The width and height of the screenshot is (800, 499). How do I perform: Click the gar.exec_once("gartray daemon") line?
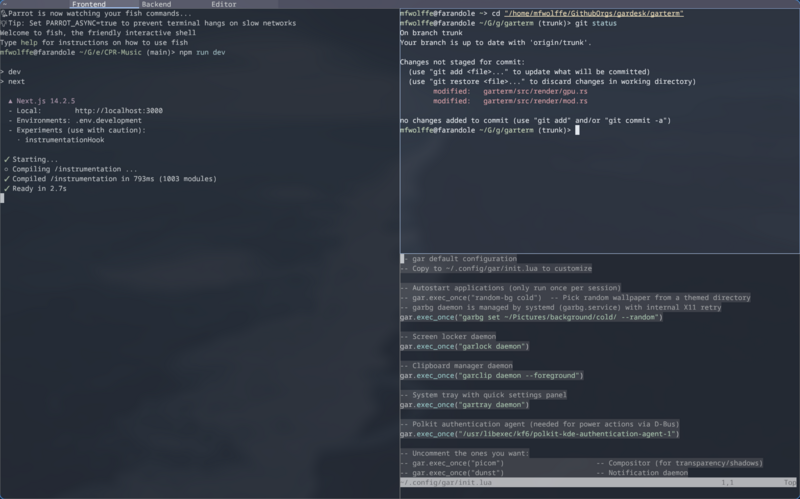click(464, 405)
